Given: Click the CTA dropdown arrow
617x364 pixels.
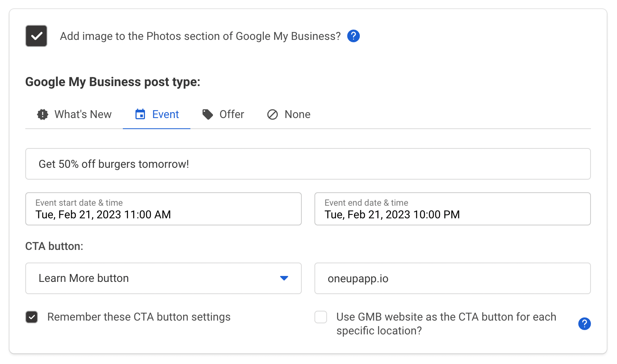Looking at the screenshot, I should point(284,278).
